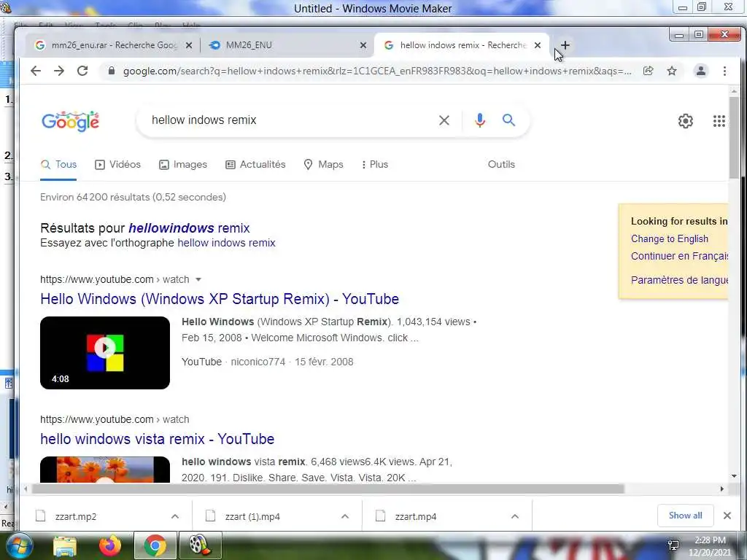The image size is (747, 560).
Task: Open Google settings gear
Action: (x=686, y=121)
